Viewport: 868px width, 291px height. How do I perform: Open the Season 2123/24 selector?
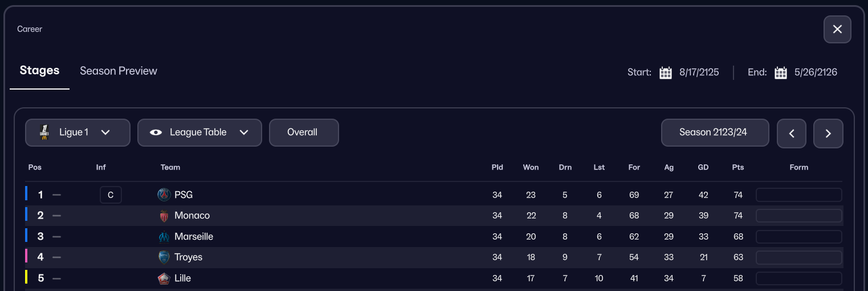(x=715, y=132)
